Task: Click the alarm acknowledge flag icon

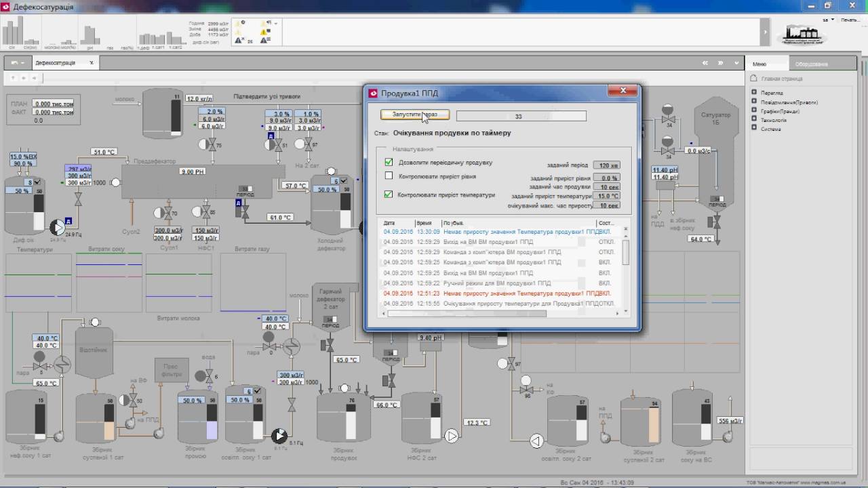Action: coord(264,32)
